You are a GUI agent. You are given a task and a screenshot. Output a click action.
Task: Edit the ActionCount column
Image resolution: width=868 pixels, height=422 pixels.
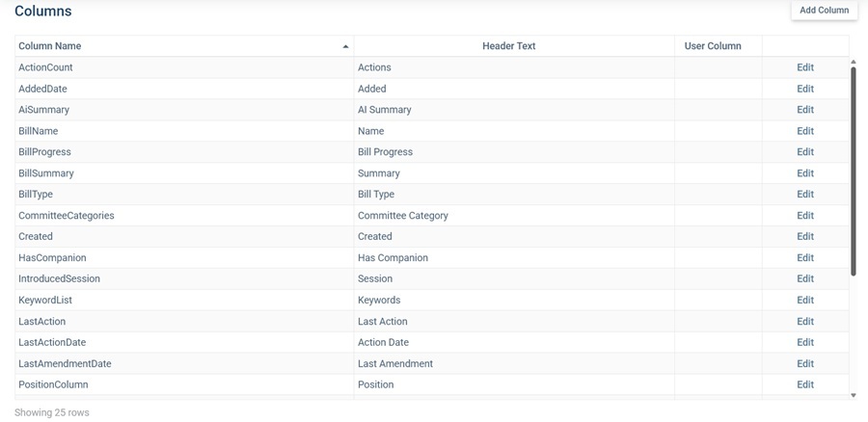coord(805,67)
